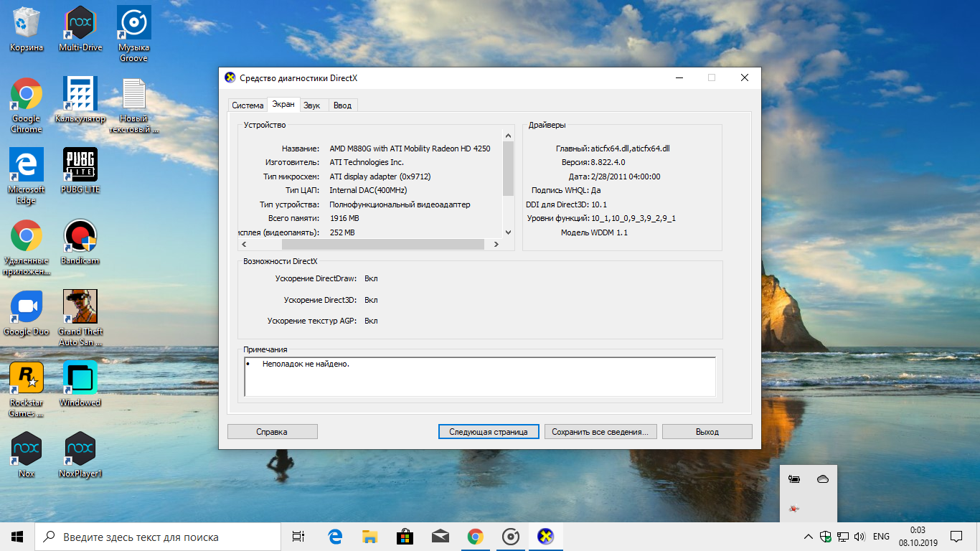Click the taskbar search input field
The image size is (980, 551).
[x=158, y=537]
